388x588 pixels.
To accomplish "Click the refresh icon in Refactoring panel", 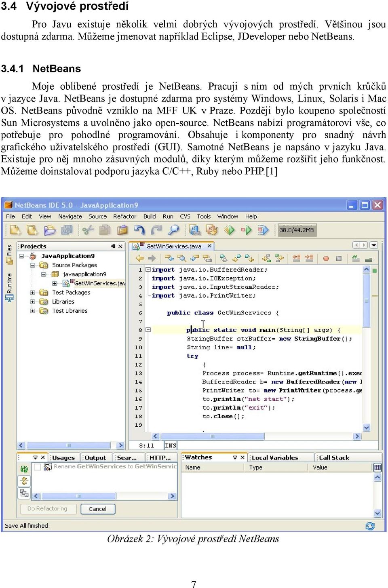I will (24, 469).
